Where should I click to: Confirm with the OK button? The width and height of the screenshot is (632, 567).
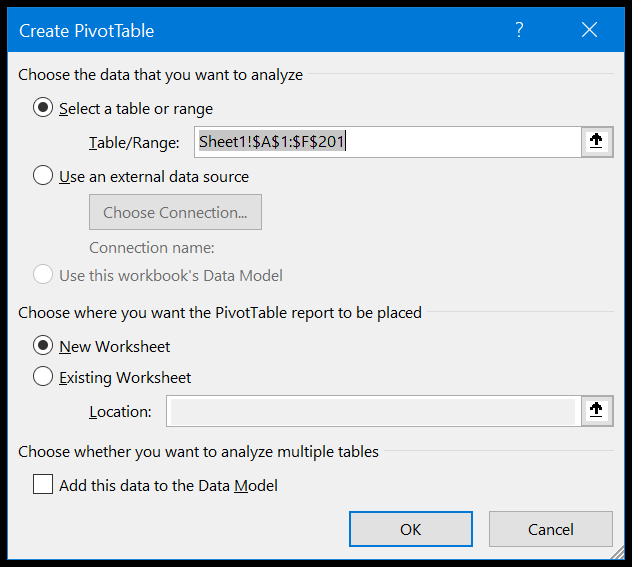411,529
